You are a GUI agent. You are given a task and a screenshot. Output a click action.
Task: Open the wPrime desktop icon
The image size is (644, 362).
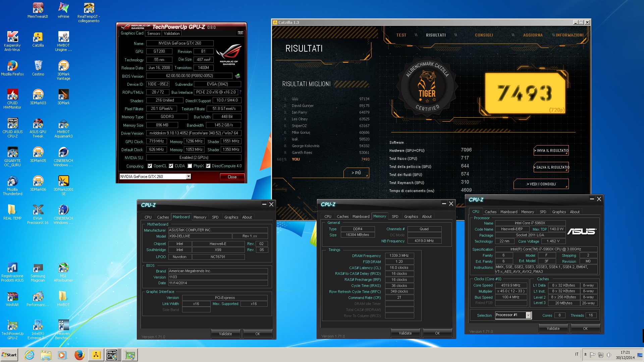pyautogui.click(x=63, y=10)
